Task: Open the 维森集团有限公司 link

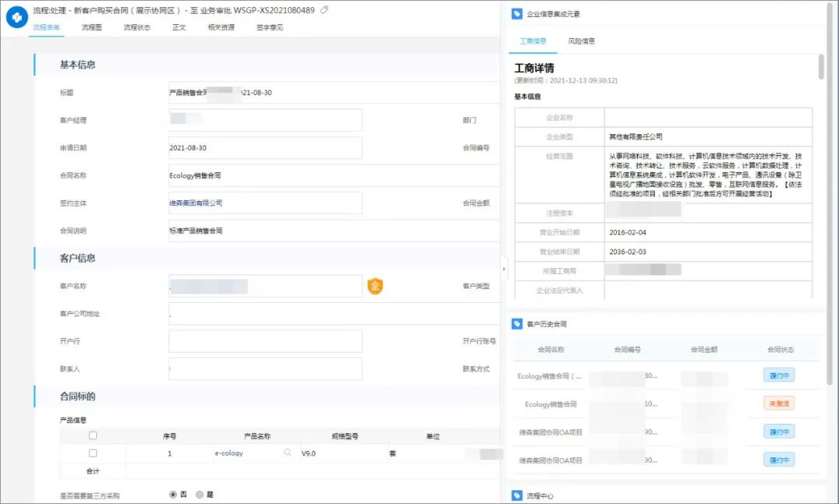Action: point(196,203)
